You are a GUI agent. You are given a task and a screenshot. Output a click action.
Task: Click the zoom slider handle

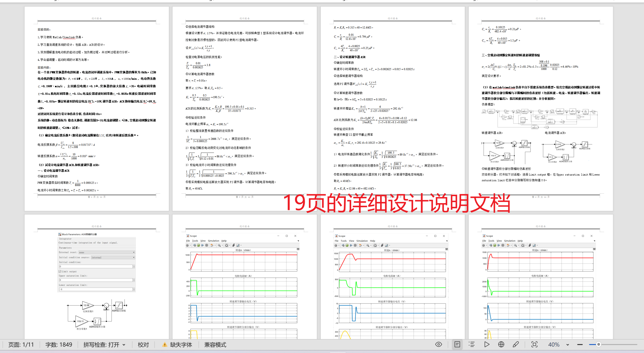[x=598, y=345]
